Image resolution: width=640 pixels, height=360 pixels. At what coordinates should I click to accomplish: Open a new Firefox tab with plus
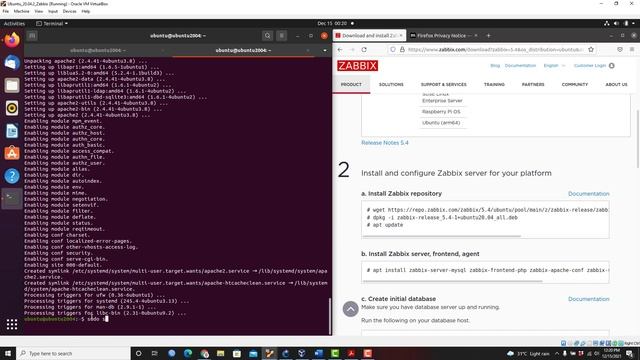point(488,36)
